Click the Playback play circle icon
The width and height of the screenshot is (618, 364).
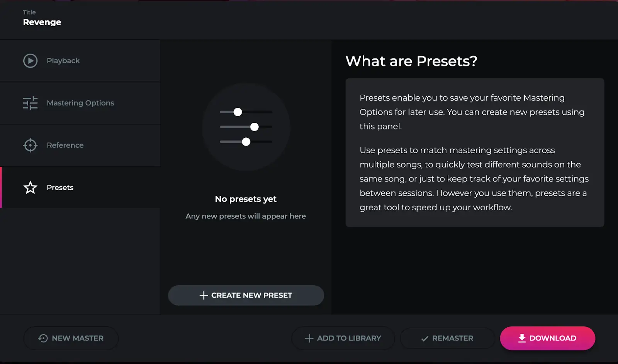pyautogui.click(x=30, y=61)
